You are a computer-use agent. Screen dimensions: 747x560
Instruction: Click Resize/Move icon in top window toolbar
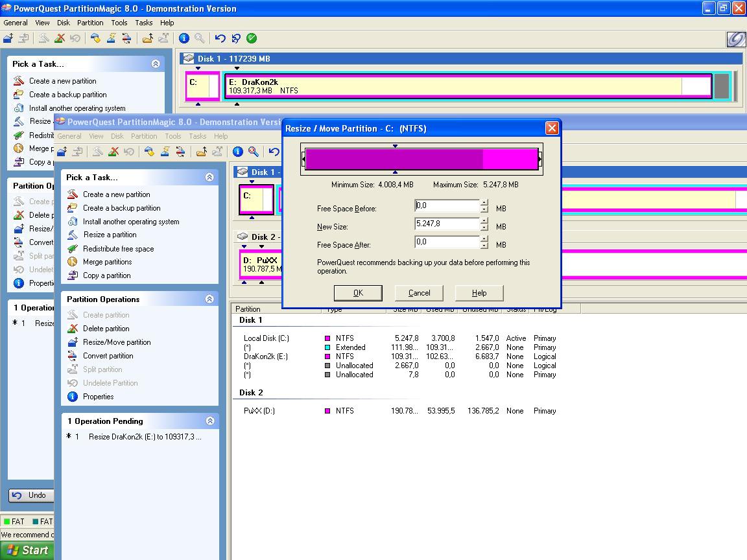tap(8, 38)
